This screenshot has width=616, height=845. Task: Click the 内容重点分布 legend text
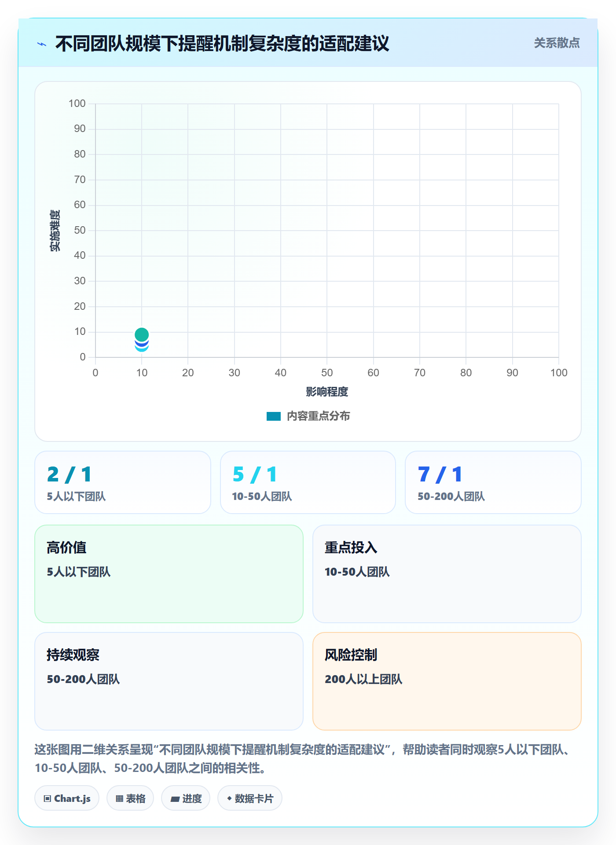click(x=318, y=416)
